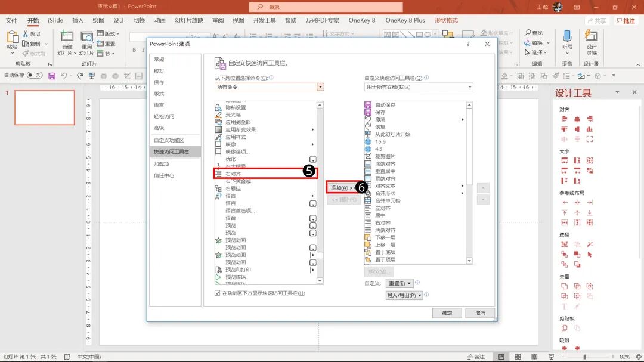Click the magic wand icon under 选择 section
Image resolution: width=644 pixels, height=362 pixels.
coord(590,245)
